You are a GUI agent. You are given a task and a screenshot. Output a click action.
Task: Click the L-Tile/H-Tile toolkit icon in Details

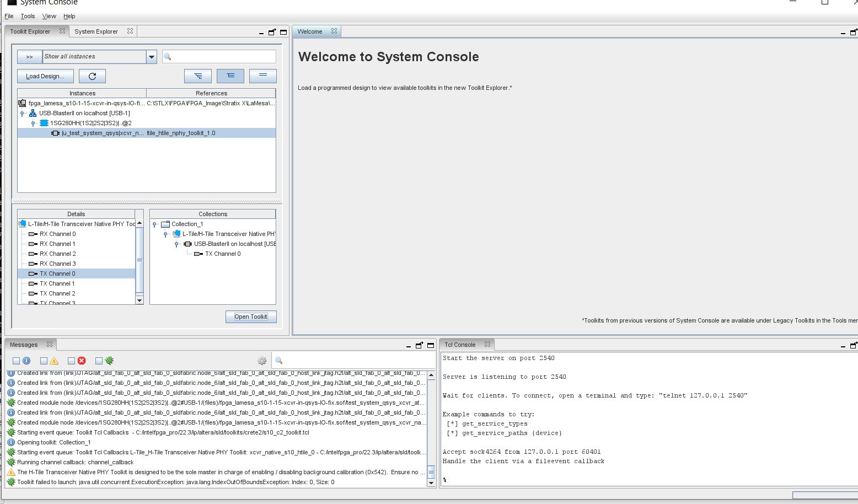[22, 224]
